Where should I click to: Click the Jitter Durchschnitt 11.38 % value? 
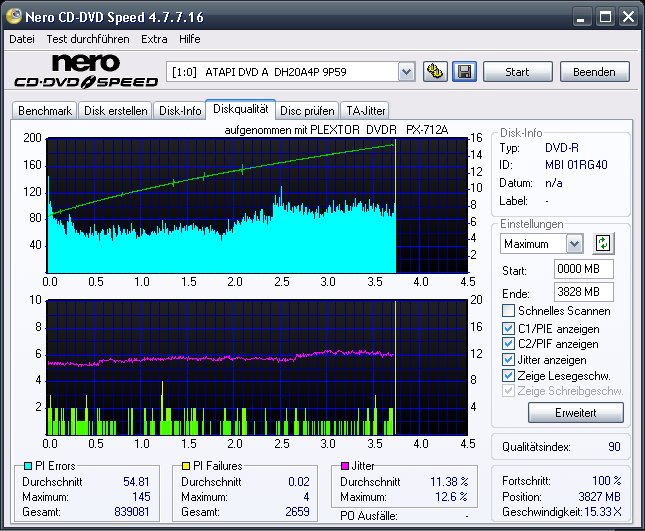pyautogui.click(x=449, y=482)
